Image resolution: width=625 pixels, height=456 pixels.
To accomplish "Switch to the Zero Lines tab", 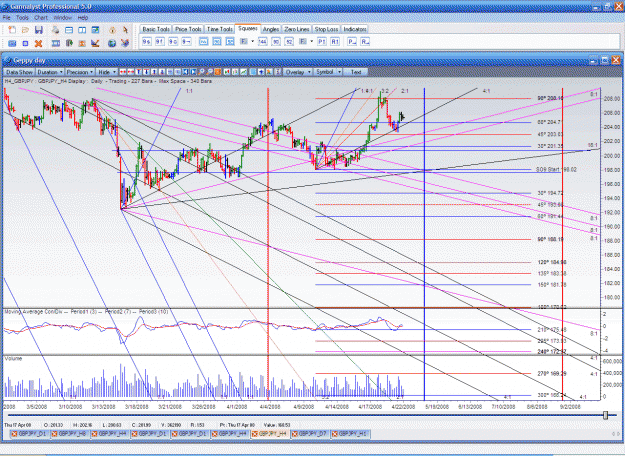I will pos(297,29).
